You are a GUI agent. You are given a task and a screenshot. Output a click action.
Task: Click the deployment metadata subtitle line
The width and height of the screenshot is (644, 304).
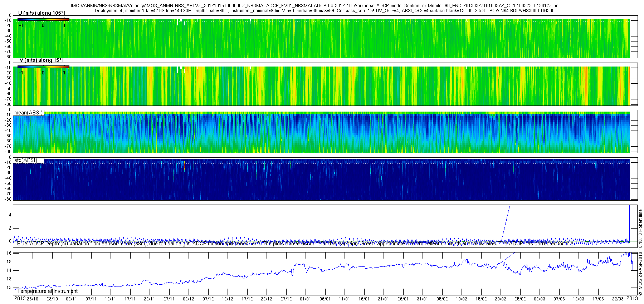tap(325, 11)
